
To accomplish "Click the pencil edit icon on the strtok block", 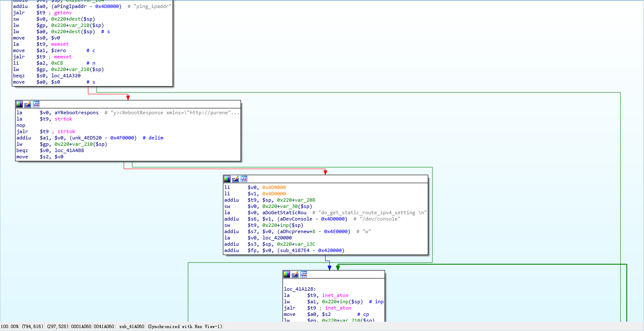I will [28, 104].
